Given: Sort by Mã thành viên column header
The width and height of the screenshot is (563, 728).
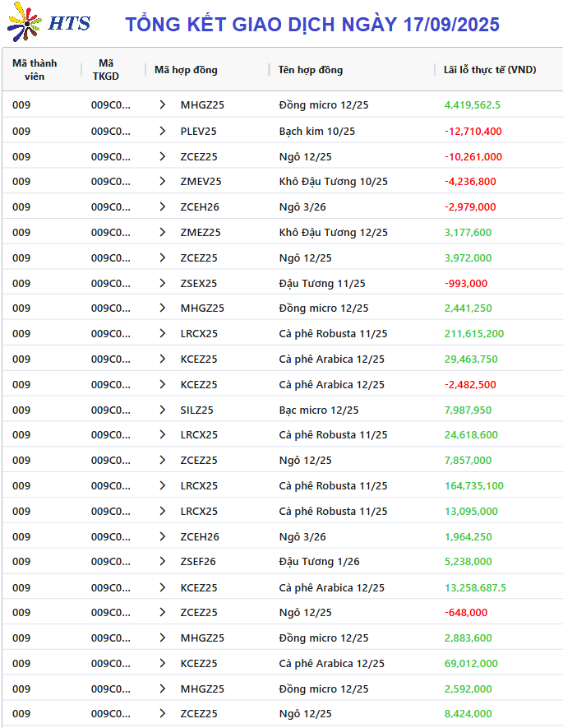Looking at the screenshot, I should (35, 70).
